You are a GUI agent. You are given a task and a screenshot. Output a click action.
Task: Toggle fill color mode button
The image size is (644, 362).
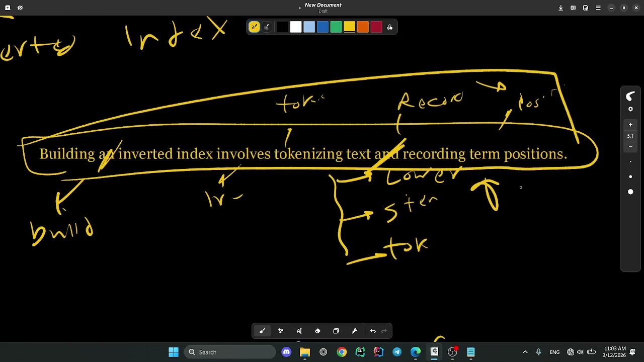267,27
